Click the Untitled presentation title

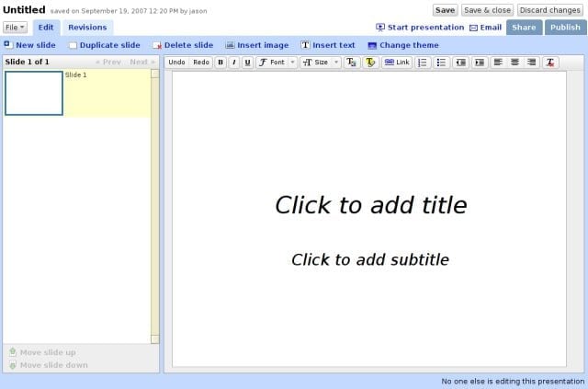(24, 10)
